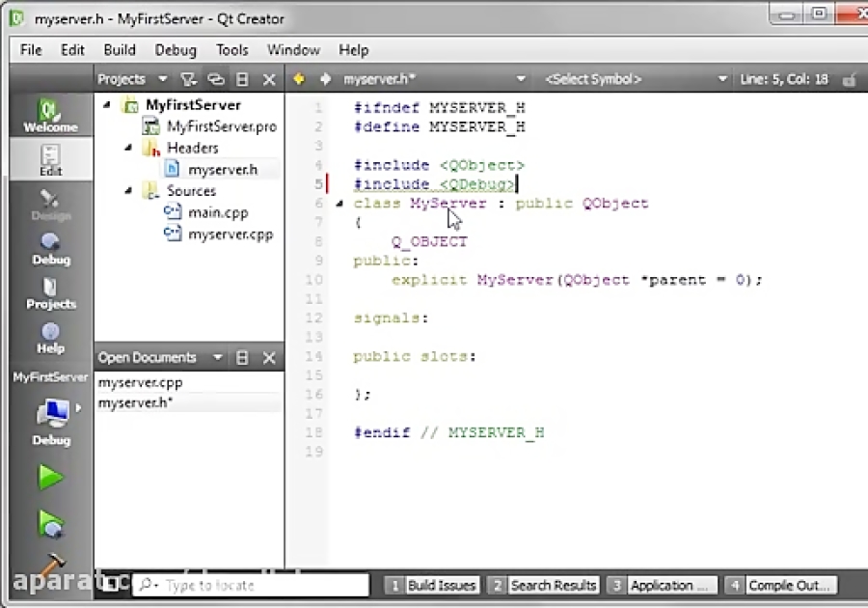Click the #include <QDebug> line
Screen dimensions: 868x608
click(x=435, y=184)
